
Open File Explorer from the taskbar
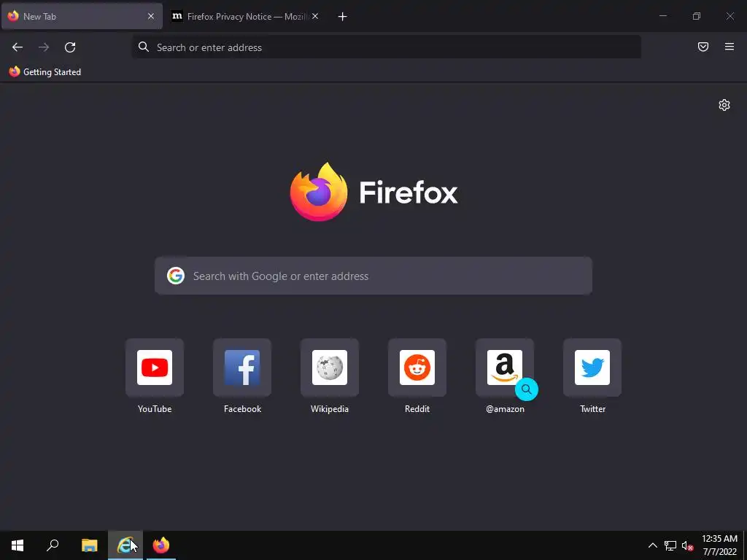click(89, 545)
